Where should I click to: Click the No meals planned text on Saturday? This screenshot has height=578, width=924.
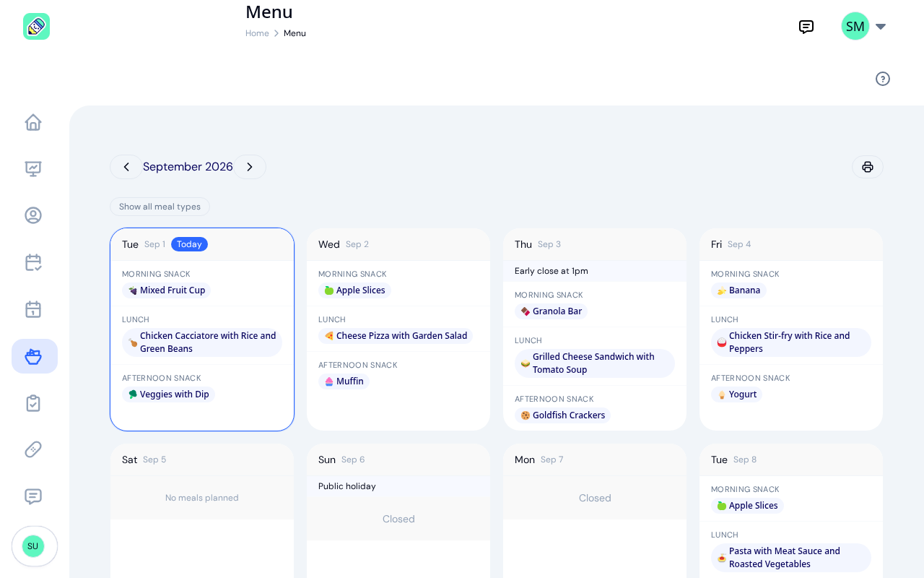202,498
